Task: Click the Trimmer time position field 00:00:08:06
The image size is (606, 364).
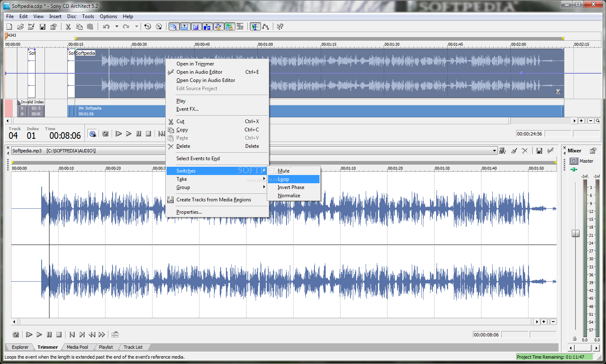Action: point(486,335)
